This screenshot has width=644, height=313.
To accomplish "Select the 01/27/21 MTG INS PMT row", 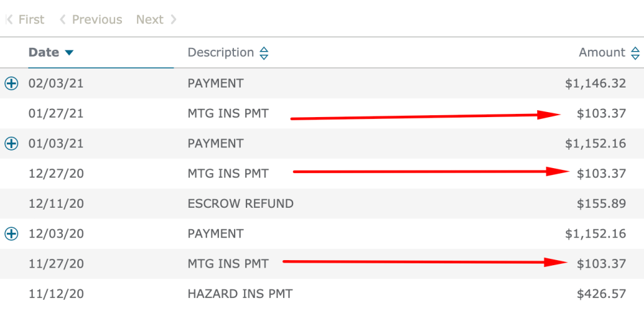I will pyautogui.click(x=322, y=113).
